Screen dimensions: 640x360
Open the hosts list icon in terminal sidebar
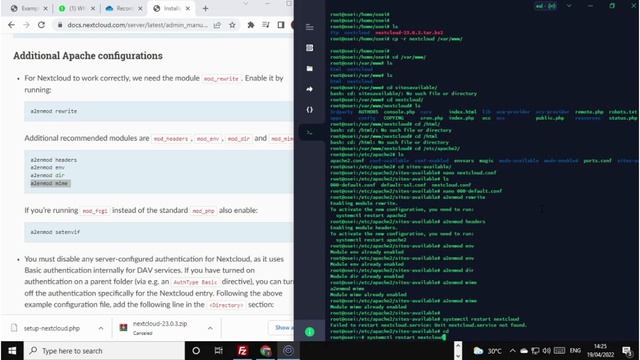pos(309,48)
